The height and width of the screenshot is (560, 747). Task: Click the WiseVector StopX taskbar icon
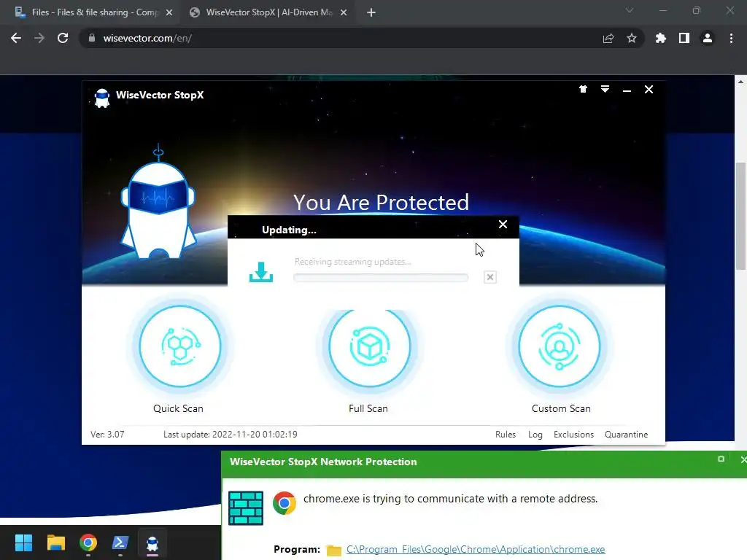(x=152, y=542)
